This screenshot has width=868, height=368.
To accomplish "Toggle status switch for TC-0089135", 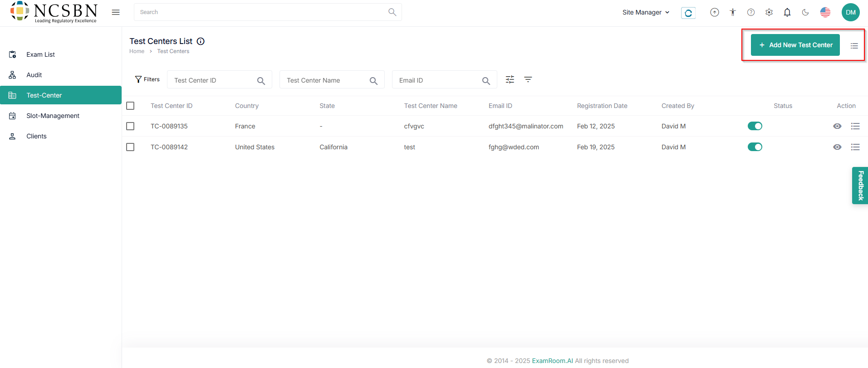I will pyautogui.click(x=755, y=126).
